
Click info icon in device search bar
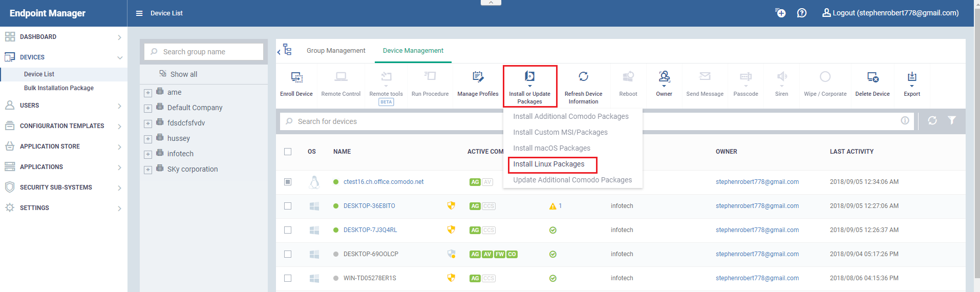pyautogui.click(x=905, y=120)
